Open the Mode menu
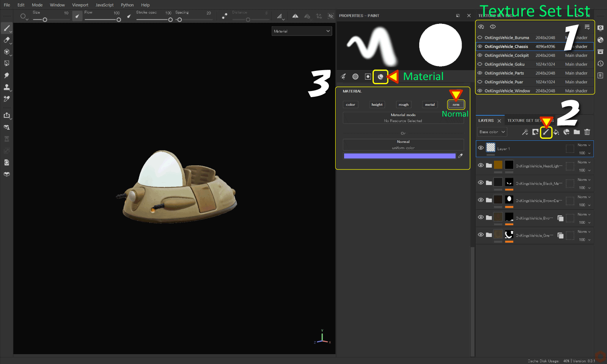This screenshot has width=607, height=364. coord(37,5)
